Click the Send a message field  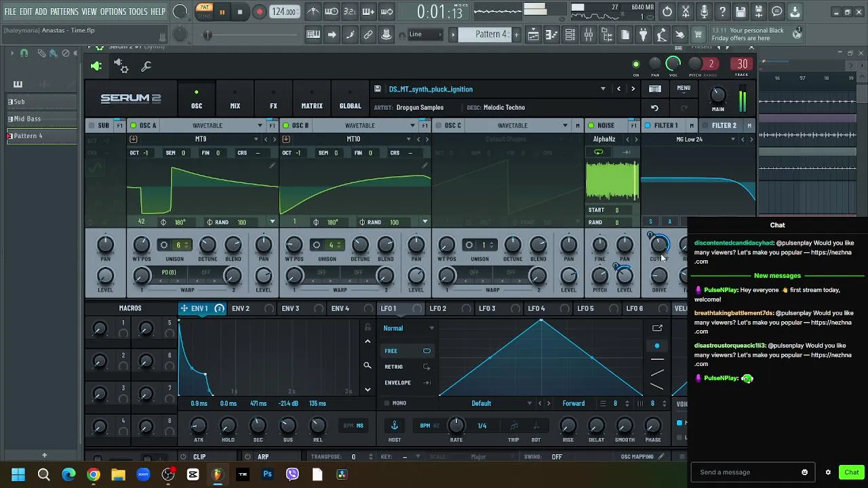coord(751,472)
